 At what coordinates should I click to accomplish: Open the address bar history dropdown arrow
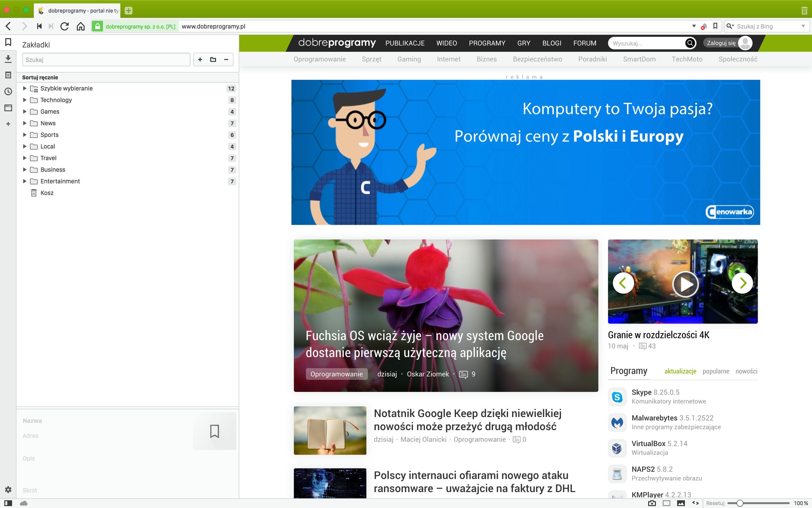coord(694,26)
